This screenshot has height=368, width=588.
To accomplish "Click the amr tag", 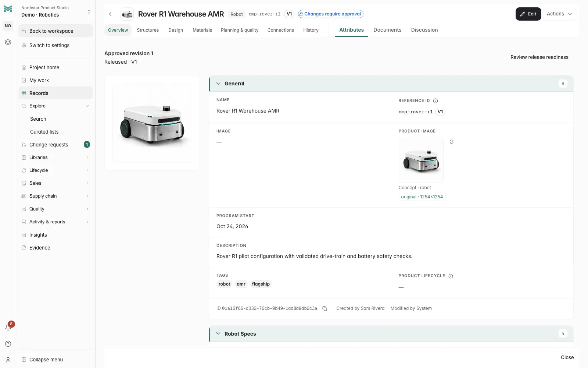I will (241, 284).
